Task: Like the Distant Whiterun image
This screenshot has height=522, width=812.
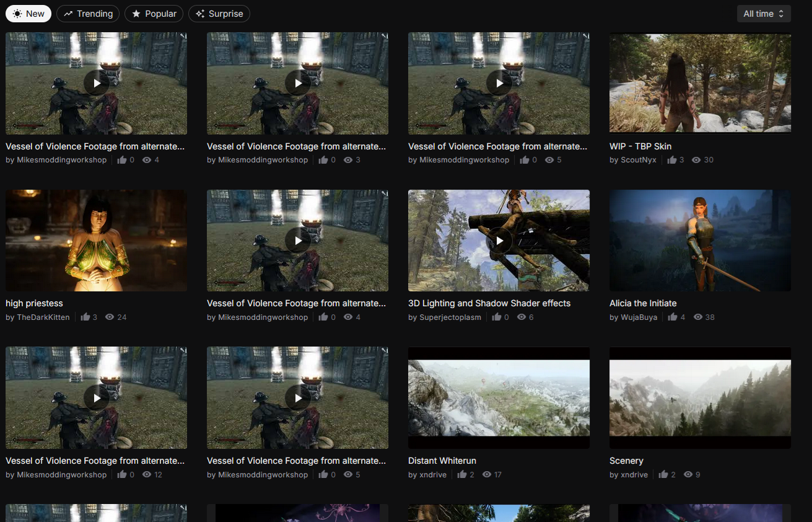Action: (461, 475)
